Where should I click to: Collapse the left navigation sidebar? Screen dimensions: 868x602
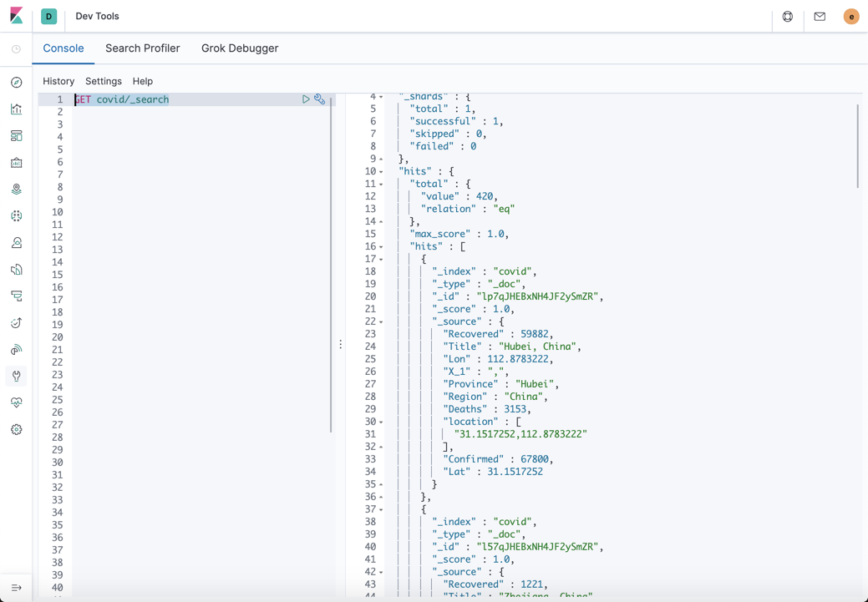(x=16, y=587)
